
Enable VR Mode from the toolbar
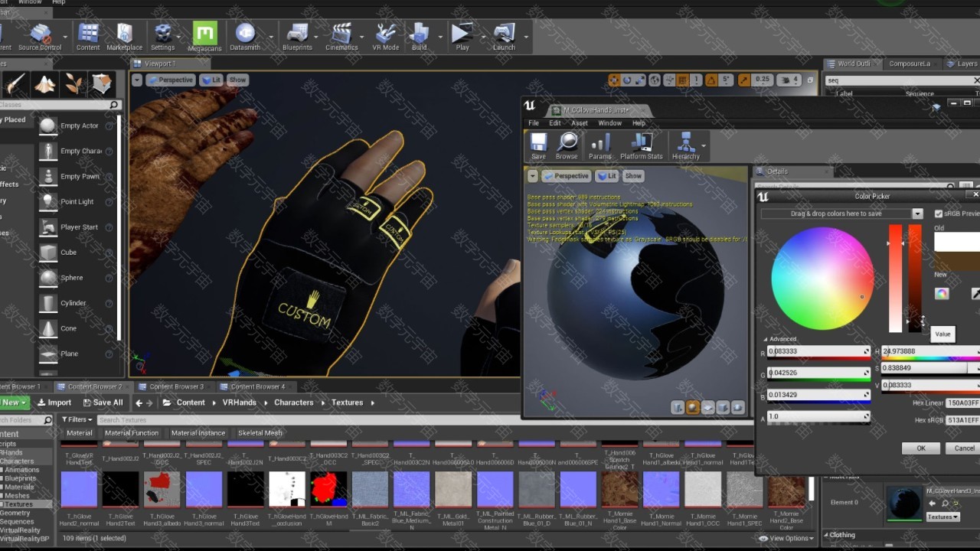385,36
